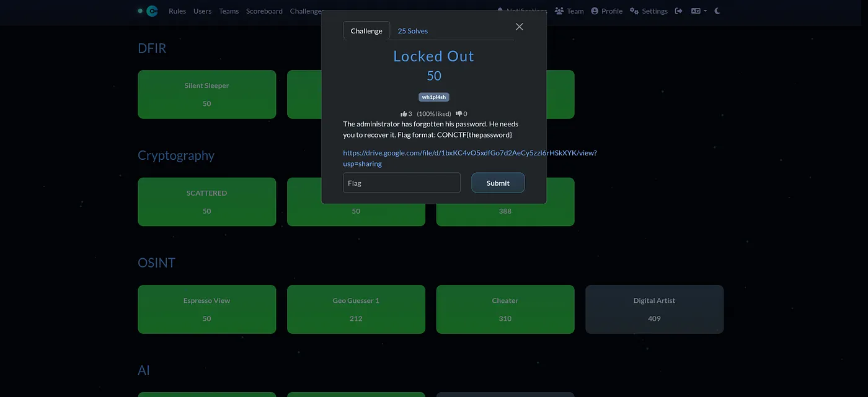Open the Profile page
Screen dimensions: 868x397
[x=607, y=11]
